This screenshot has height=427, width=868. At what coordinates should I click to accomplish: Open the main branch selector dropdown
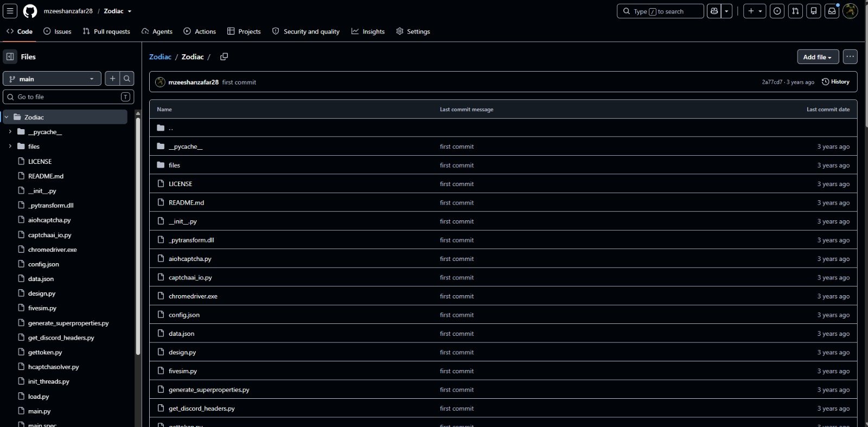pyautogui.click(x=52, y=79)
